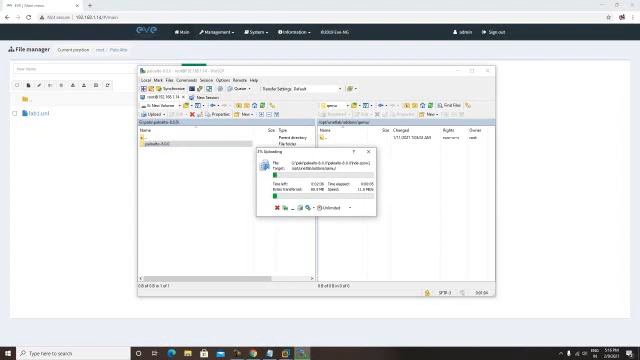The image size is (640, 360).
Task: Click the remote panel back navigation arrow
Action: [382, 106]
